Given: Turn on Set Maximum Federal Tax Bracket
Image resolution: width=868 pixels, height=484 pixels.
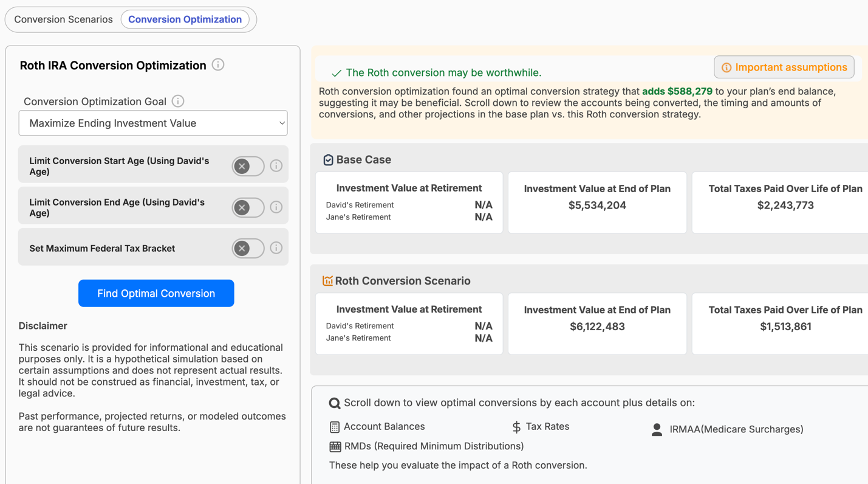Looking at the screenshot, I should (248, 248).
